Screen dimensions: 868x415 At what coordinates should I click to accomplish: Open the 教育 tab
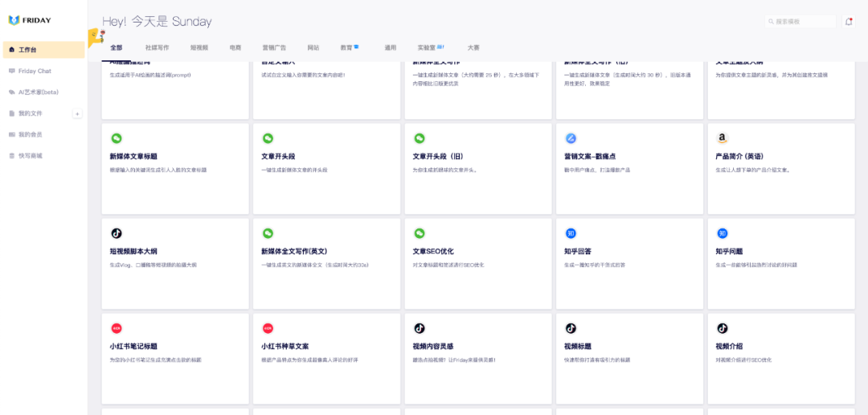tap(350, 47)
